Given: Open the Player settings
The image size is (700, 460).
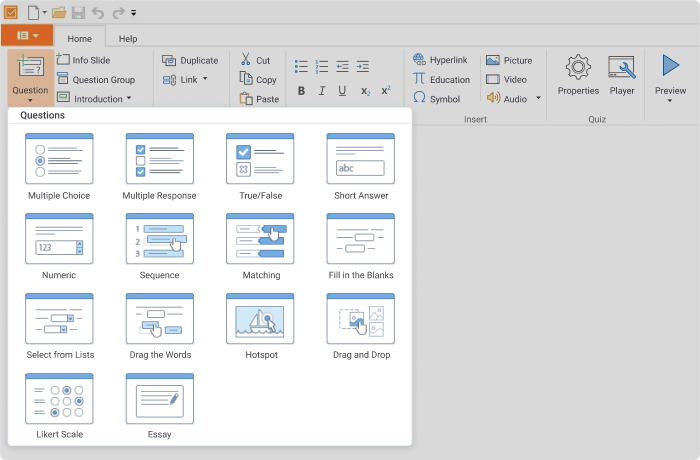Looking at the screenshot, I should point(621,75).
